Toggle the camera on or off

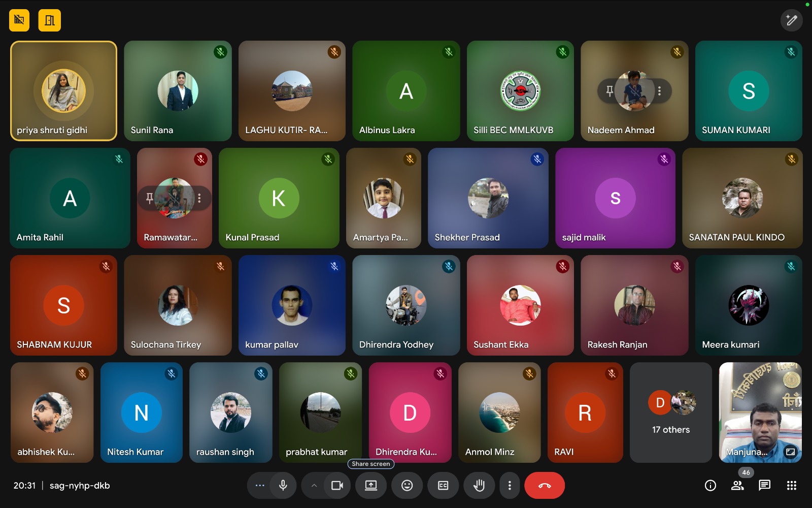[337, 486]
